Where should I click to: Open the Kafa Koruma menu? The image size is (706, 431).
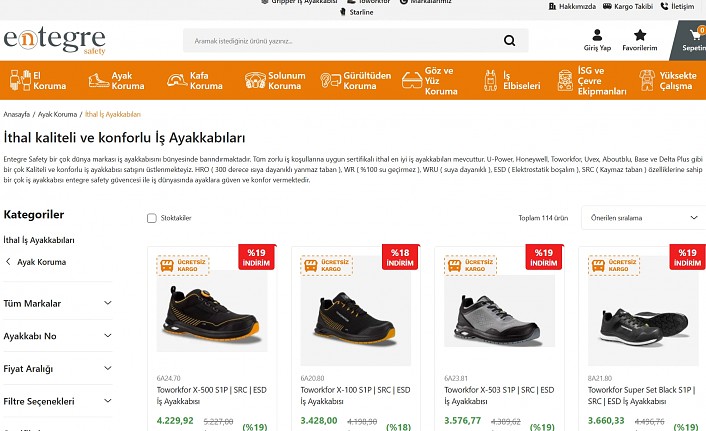(x=193, y=80)
